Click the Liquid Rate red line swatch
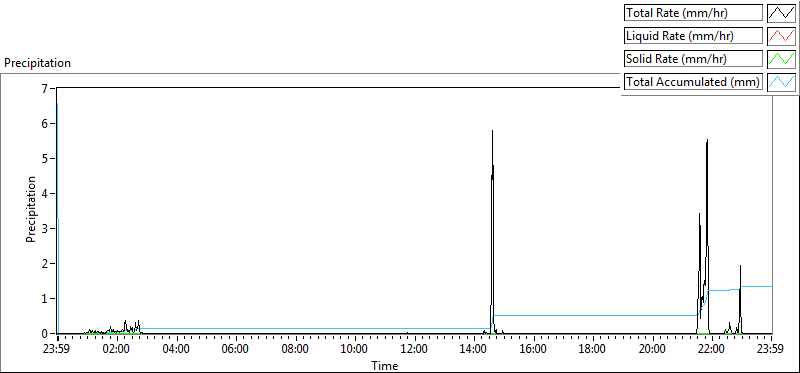This screenshot has height=373, width=800. point(782,36)
